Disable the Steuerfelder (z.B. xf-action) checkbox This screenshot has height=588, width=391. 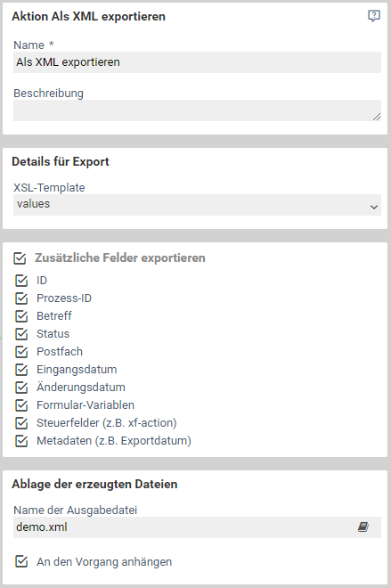pos(21,423)
